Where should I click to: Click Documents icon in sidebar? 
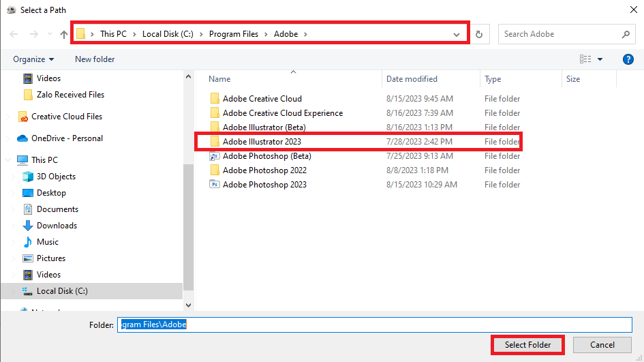tap(27, 209)
